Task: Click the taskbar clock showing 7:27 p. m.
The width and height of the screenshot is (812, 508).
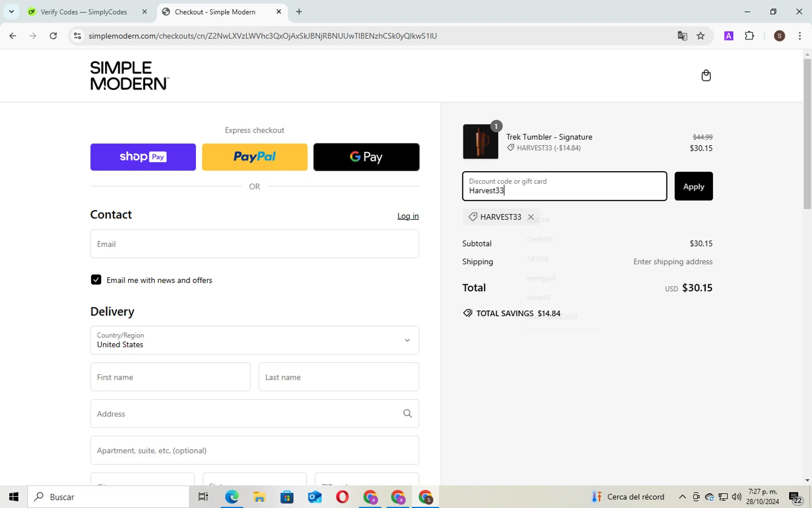Action: pos(763,497)
